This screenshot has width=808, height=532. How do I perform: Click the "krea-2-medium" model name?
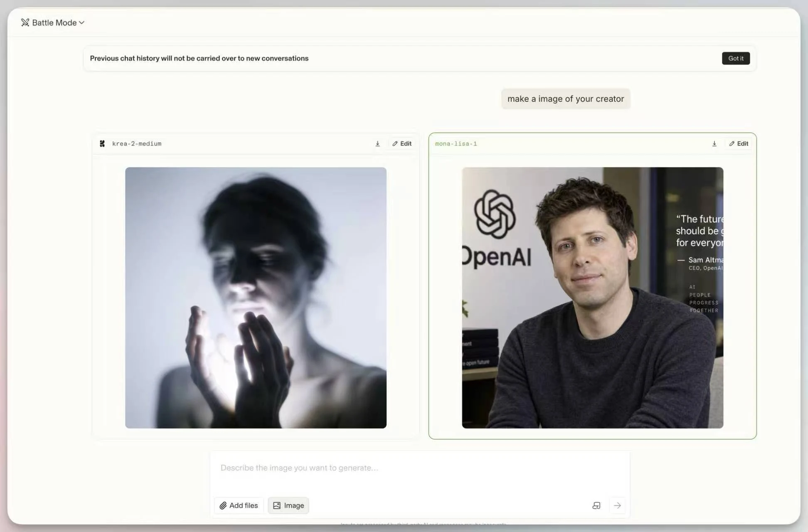(x=137, y=144)
